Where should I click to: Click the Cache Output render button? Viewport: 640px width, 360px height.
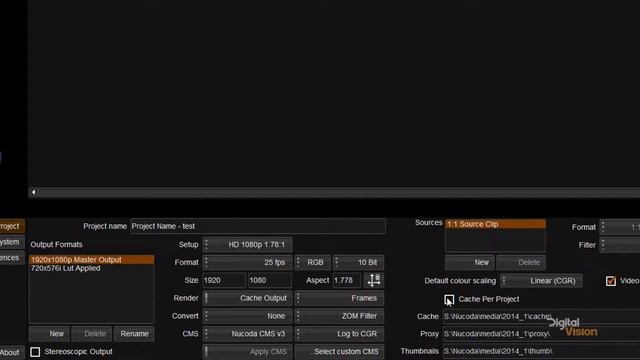coord(247,298)
